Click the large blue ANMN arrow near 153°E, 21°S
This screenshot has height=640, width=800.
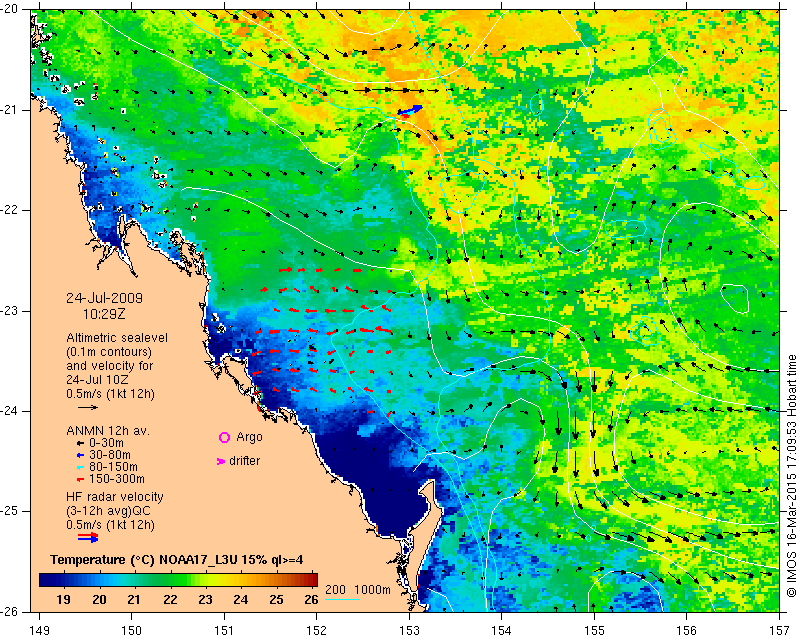point(410,110)
